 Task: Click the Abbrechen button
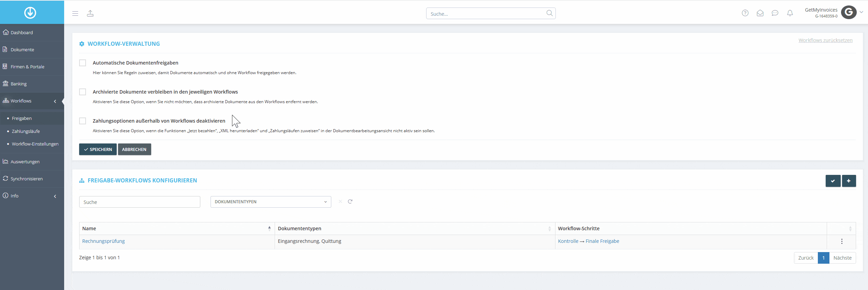point(134,149)
